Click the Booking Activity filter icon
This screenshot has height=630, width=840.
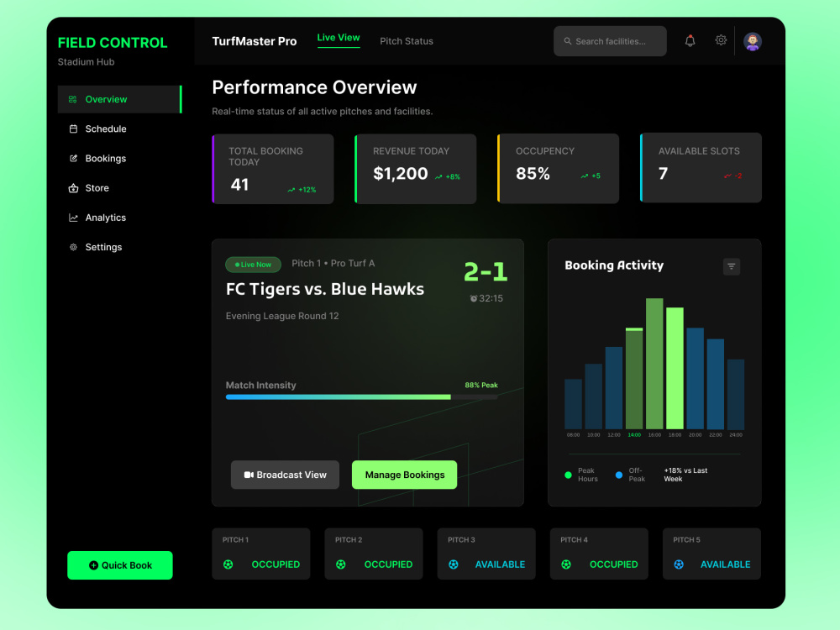pyautogui.click(x=732, y=266)
